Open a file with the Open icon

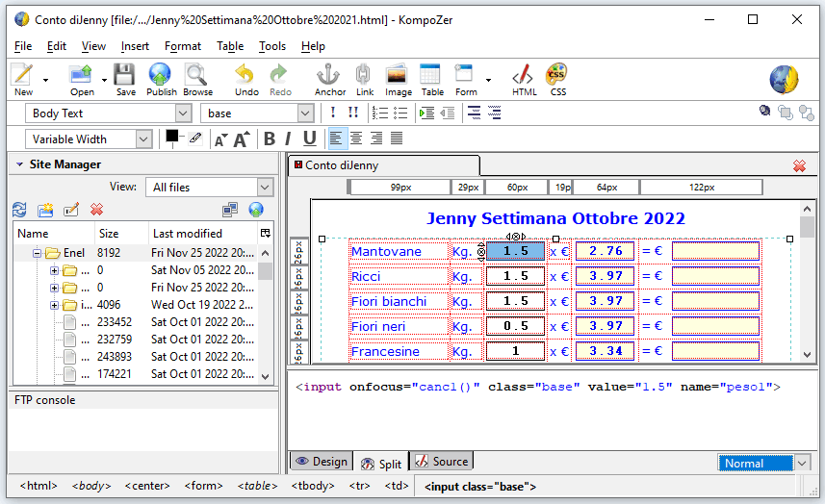pyautogui.click(x=81, y=80)
